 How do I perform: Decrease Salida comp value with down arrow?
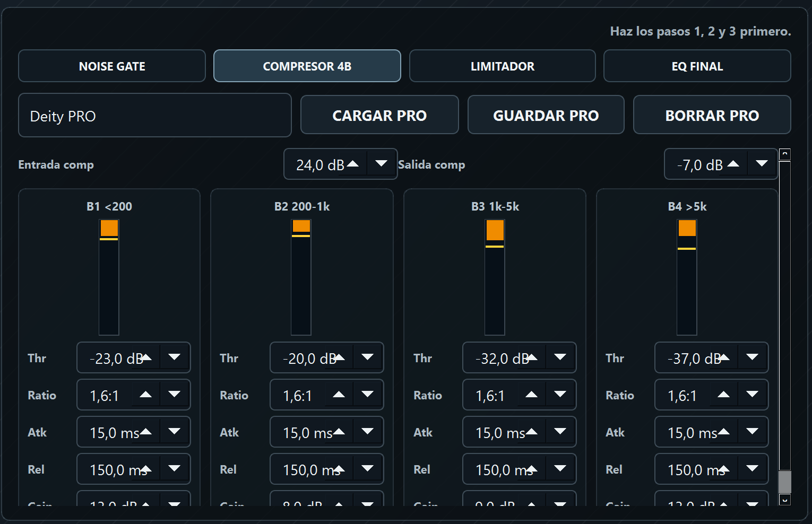(762, 164)
